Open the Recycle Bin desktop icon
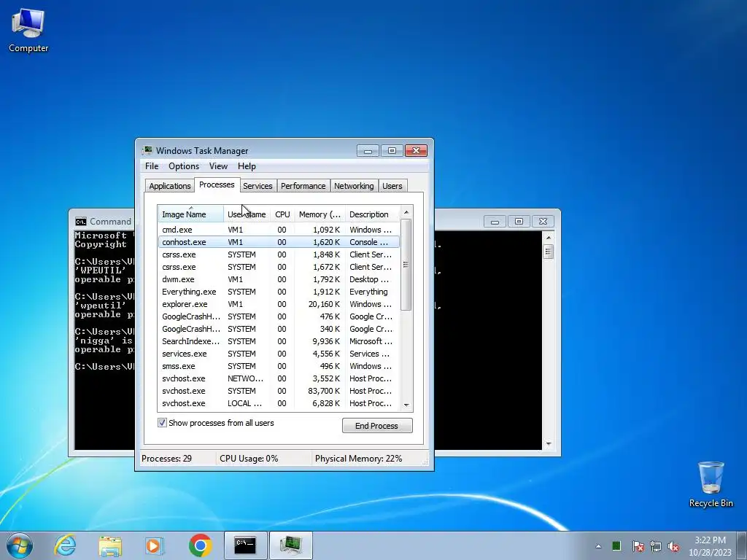The height and width of the screenshot is (560, 747). (x=711, y=484)
